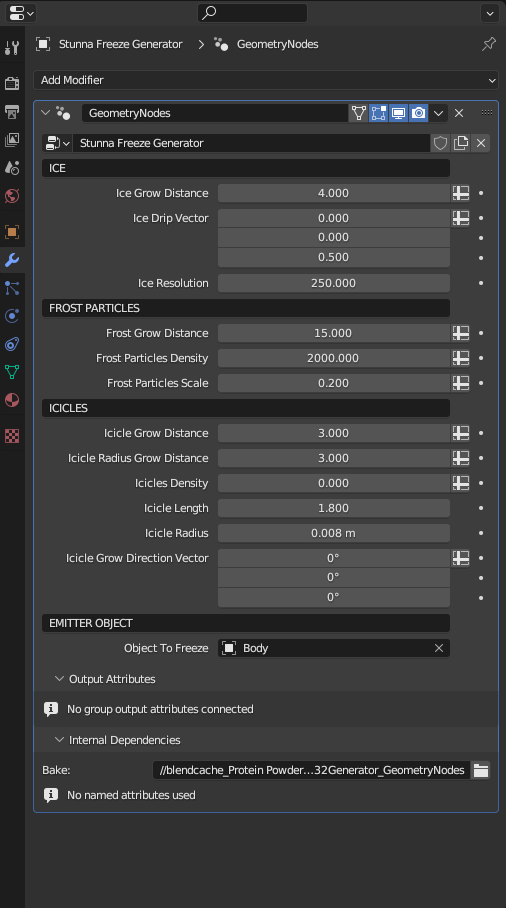Toggle modifier Edit Mode display
The width and height of the screenshot is (506, 908).
379,113
